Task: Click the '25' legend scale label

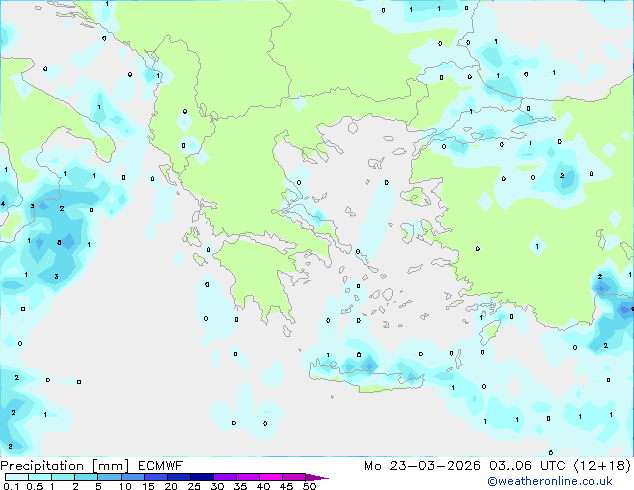Action: (x=194, y=486)
